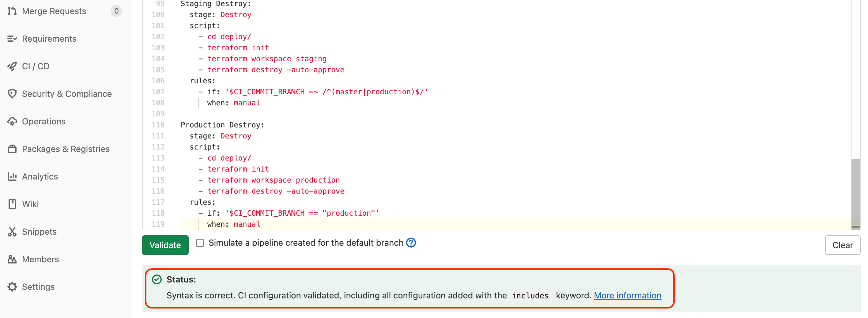Click the Merge Requests icon
Viewport: 868px width, 318px height.
coord(12,11)
